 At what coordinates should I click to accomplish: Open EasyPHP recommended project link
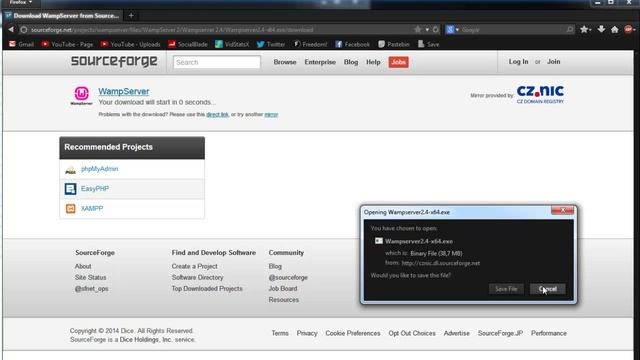(95, 189)
